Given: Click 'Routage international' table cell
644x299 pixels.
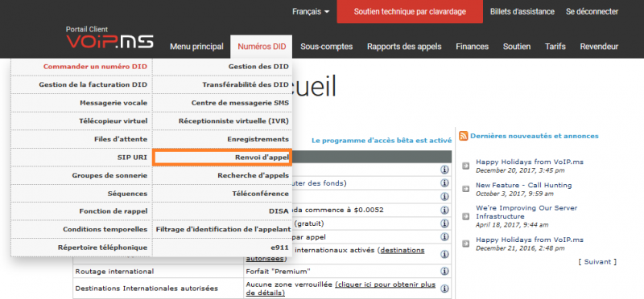Looking at the screenshot, I should coord(158,271).
